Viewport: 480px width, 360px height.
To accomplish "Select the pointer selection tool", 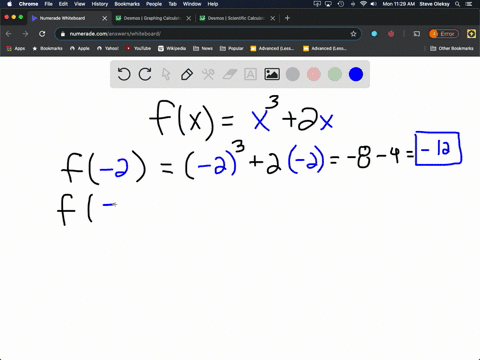I will 166,74.
